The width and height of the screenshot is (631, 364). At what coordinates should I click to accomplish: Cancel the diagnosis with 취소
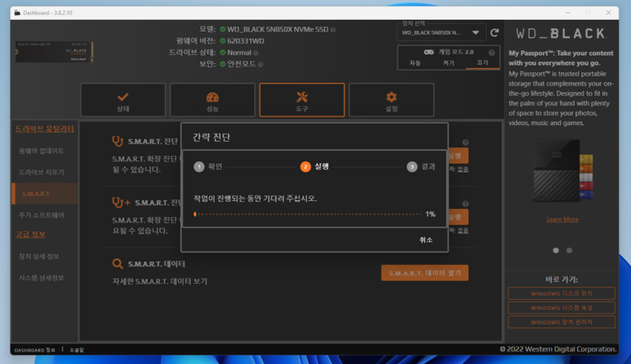click(426, 240)
